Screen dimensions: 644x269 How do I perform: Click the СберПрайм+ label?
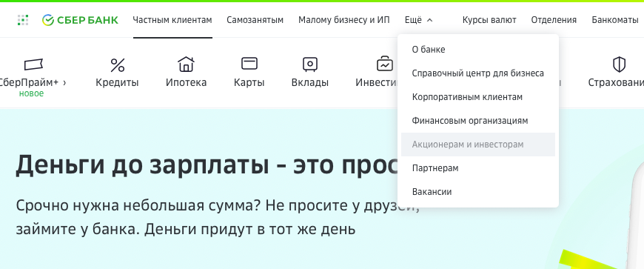[x=30, y=83]
